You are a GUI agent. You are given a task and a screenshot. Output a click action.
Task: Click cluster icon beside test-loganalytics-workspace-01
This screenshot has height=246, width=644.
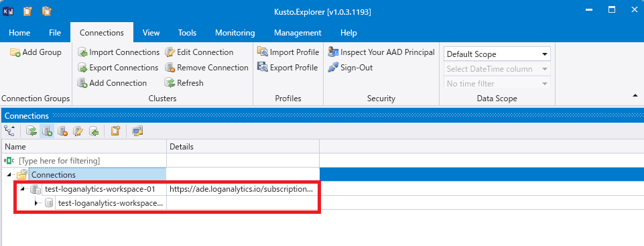tap(36, 189)
